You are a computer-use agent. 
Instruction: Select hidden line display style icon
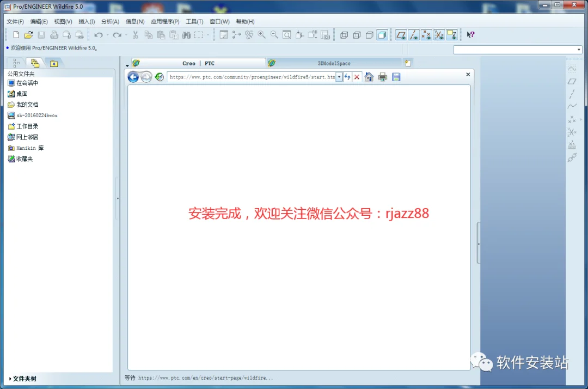[x=357, y=35]
